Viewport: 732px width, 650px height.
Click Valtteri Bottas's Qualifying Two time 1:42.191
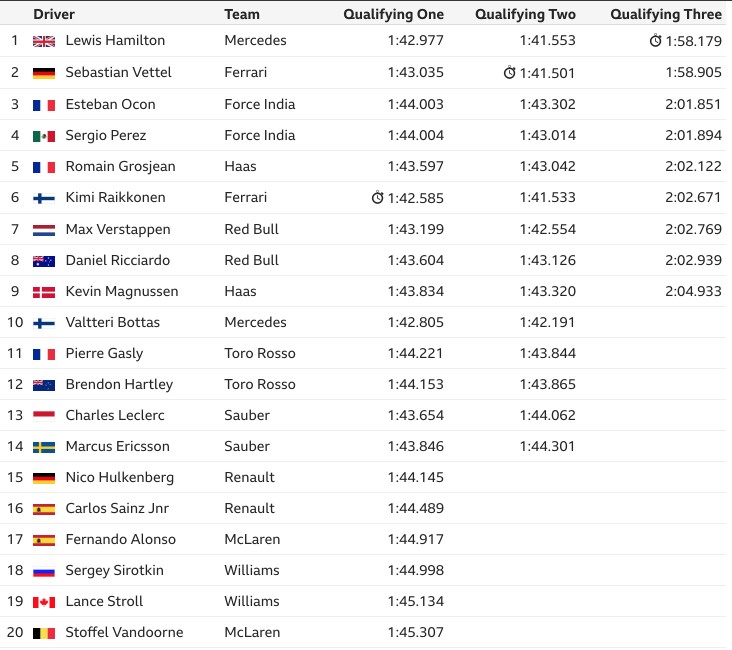pyautogui.click(x=547, y=322)
